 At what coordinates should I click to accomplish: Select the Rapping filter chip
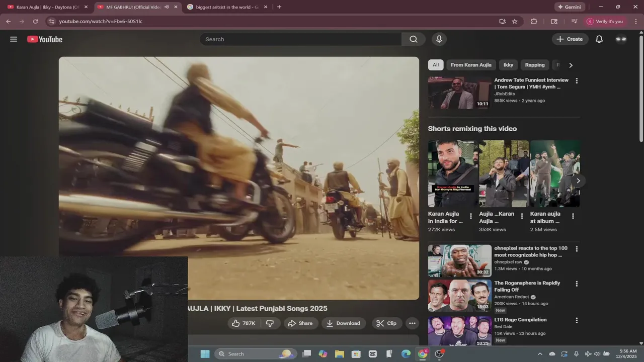[535, 65]
